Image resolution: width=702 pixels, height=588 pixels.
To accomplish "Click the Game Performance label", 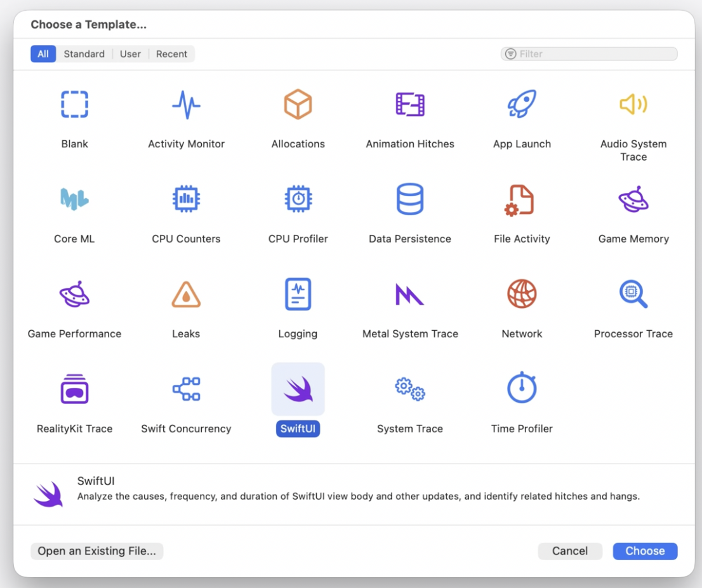I will [74, 333].
